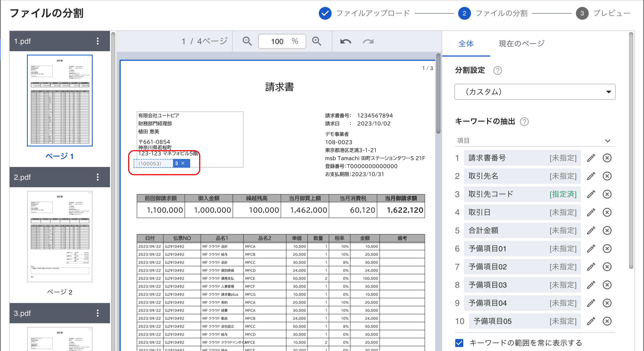Switch to the 現在のページ tab

click(x=521, y=43)
